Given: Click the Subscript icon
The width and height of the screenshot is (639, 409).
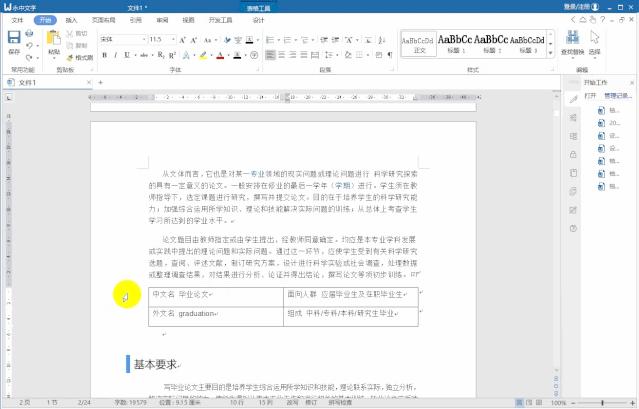Looking at the screenshot, I should point(161,55).
